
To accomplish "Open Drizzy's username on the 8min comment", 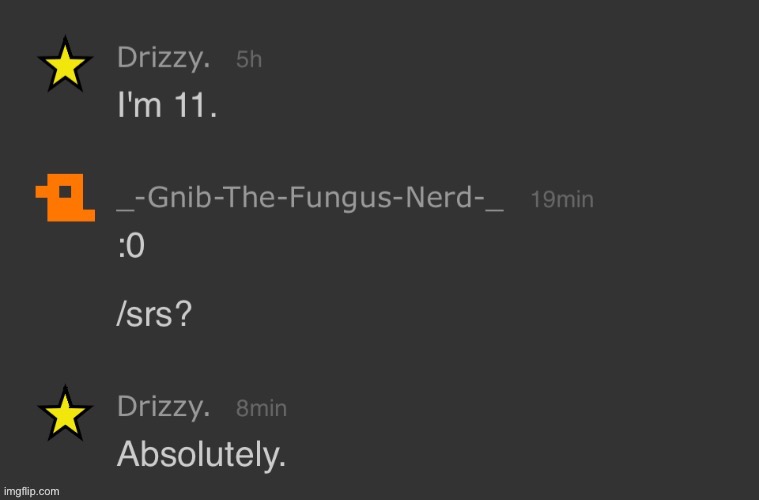I will tap(164, 407).
